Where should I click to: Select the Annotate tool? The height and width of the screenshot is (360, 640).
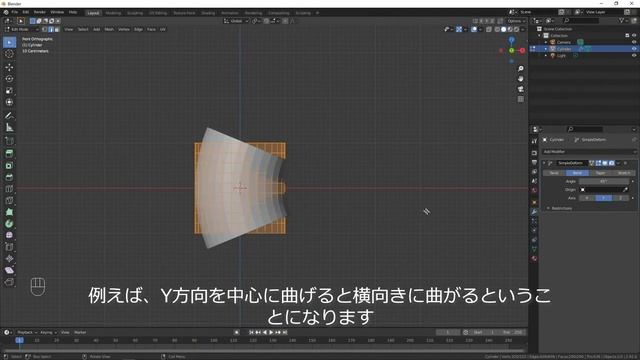coord(9,116)
